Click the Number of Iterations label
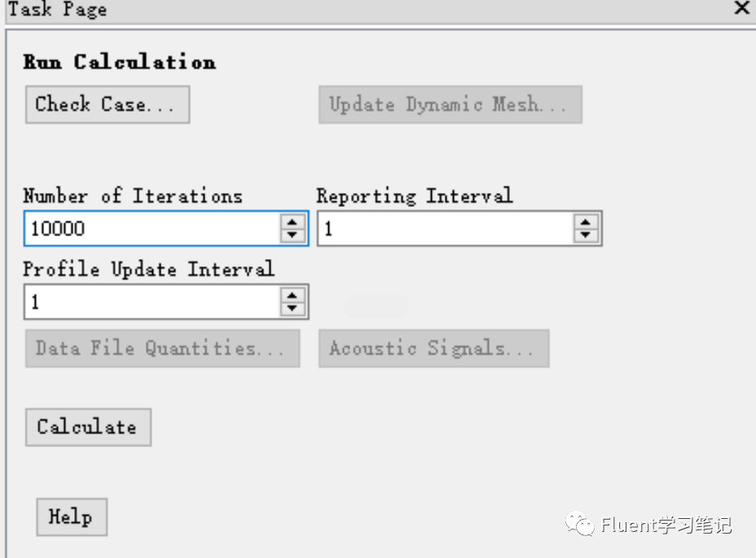This screenshot has height=558, width=756. [x=133, y=196]
